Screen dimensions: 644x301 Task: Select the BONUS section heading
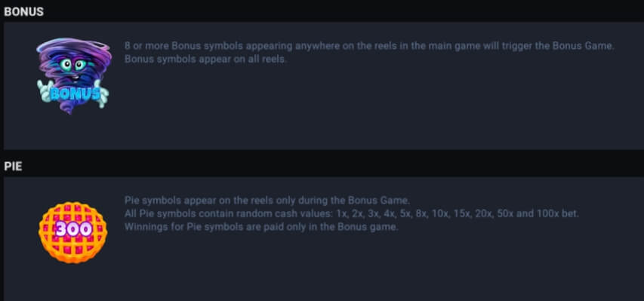(23, 12)
